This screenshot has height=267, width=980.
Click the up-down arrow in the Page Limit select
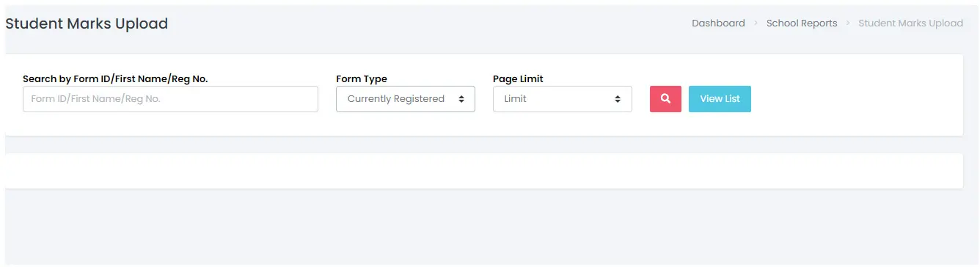tap(618, 99)
